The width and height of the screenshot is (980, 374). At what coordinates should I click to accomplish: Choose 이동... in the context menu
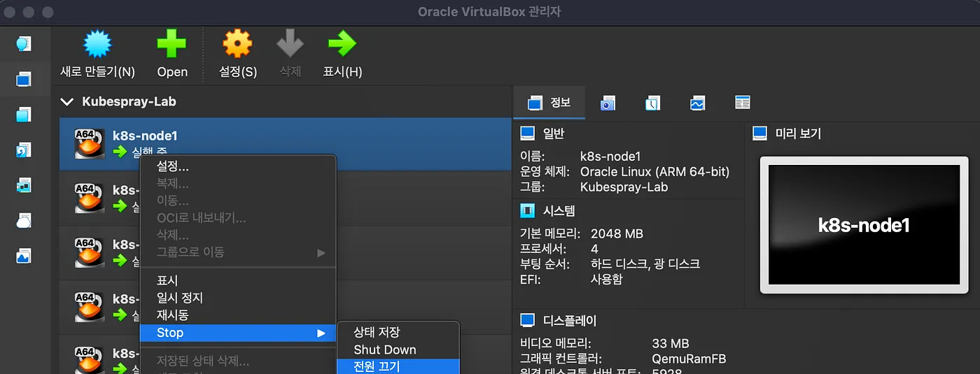238,201
